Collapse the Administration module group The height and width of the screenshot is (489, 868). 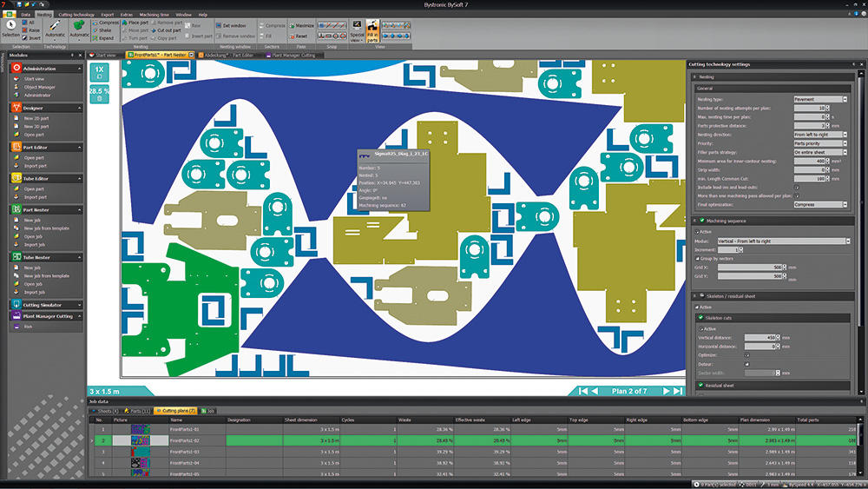(79, 69)
